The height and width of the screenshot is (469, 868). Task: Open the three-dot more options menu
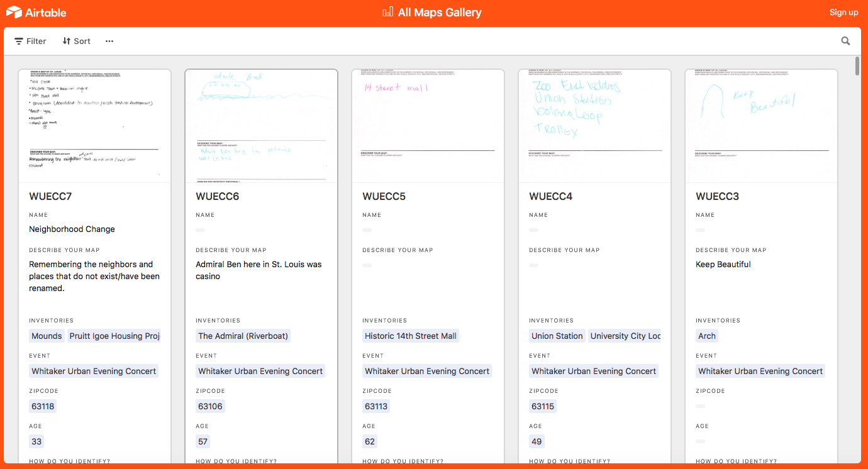109,41
